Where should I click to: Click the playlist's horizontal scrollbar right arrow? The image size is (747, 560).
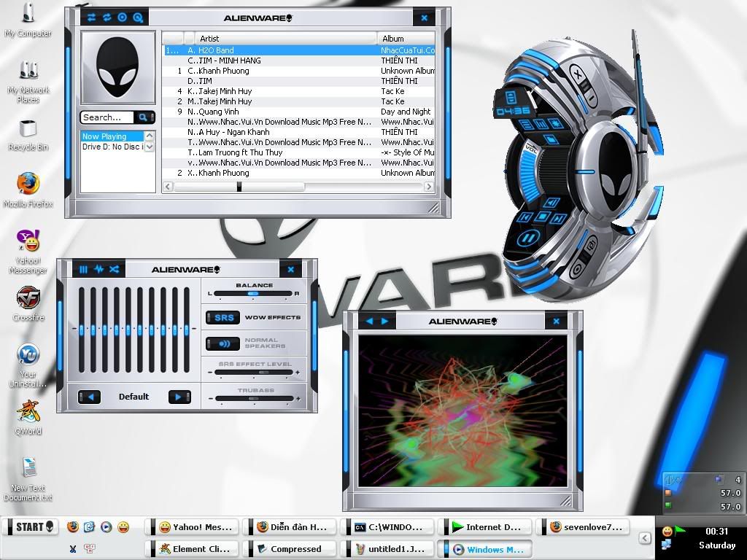click(429, 187)
